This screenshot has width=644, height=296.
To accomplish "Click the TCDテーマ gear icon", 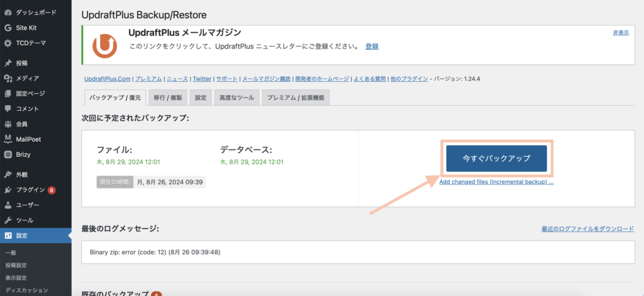I will 8,43.
